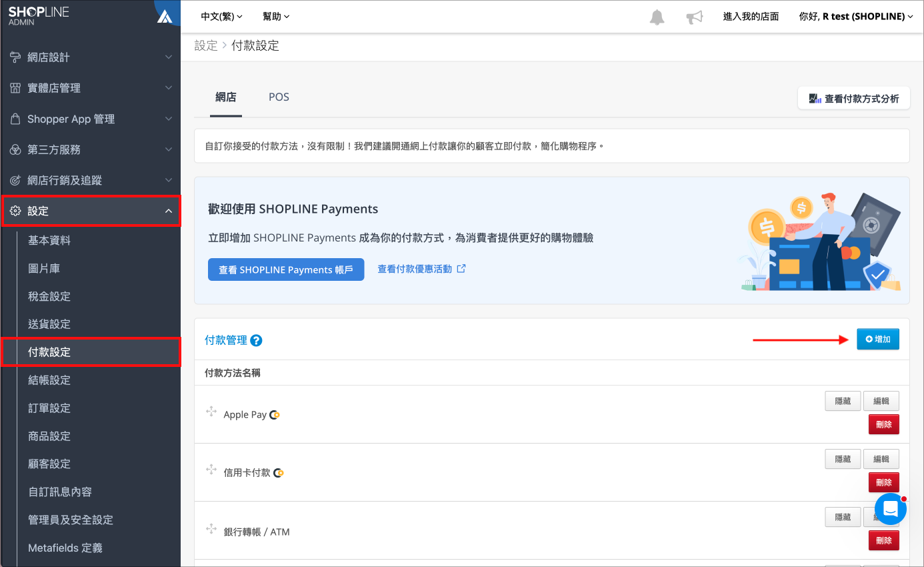Grab the drag handle for Apple Pay
Screen dimensions: 924x567
tap(211, 412)
